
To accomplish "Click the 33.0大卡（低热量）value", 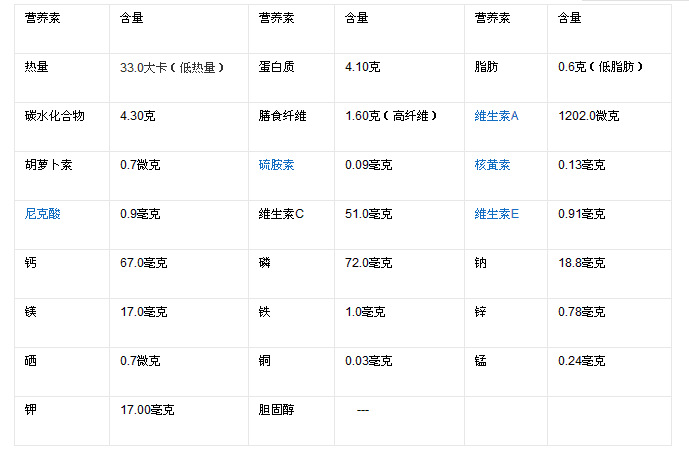I will pyautogui.click(x=172, y=67).
